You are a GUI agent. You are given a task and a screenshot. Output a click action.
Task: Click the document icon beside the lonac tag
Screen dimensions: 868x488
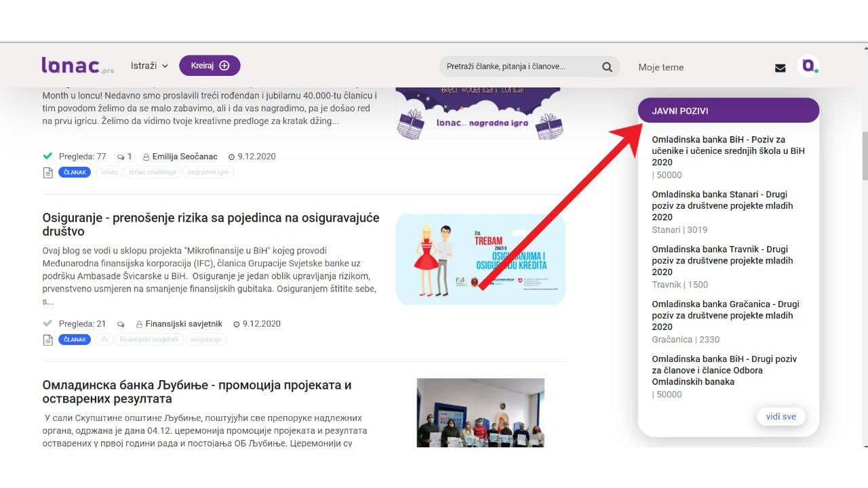48,173
